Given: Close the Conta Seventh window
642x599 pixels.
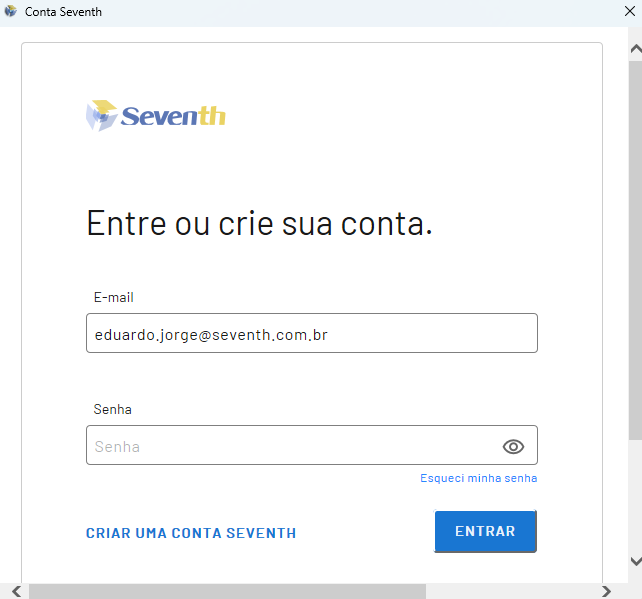Looking at the screenshot, I should pyautogui.click(x=628, y=12).
